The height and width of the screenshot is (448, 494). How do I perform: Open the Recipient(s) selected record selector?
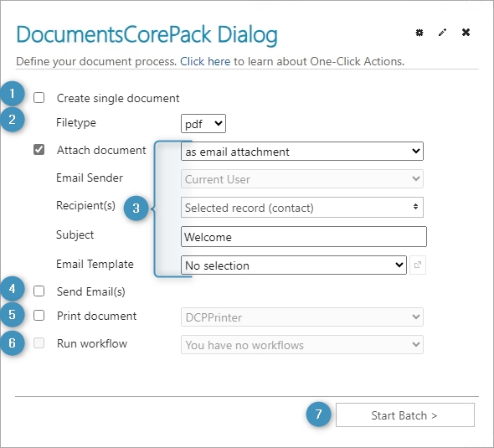pyautogui.click(x=302, y=208)
